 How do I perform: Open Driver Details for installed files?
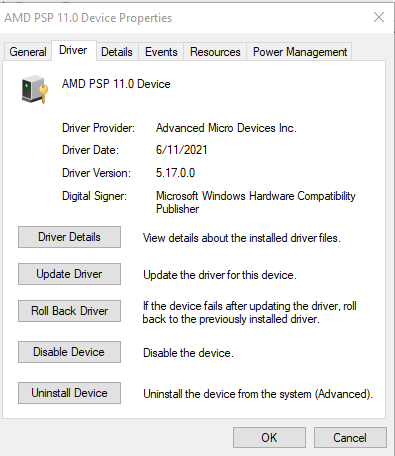click(69, 237)
